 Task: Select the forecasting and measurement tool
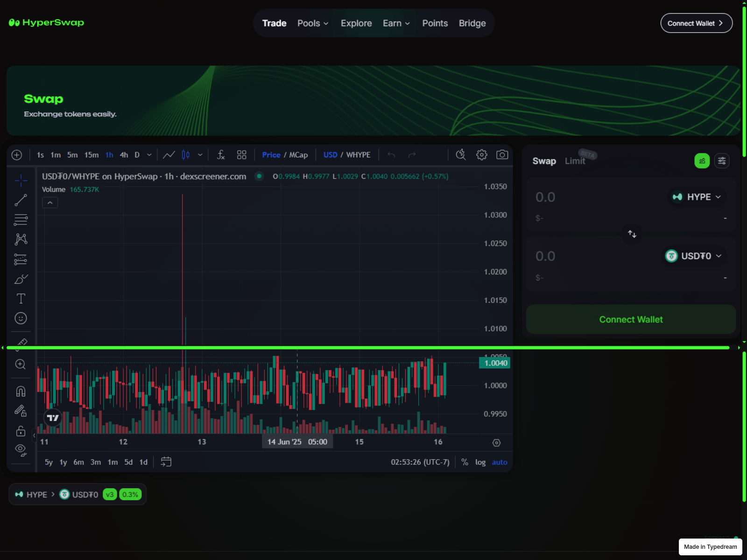coord(21,259)
